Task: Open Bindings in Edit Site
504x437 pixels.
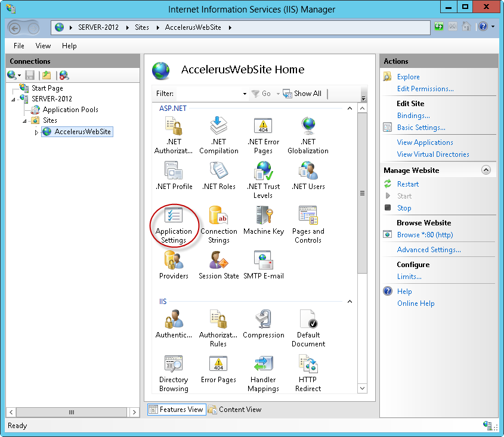Action: [x=413, y=116]
